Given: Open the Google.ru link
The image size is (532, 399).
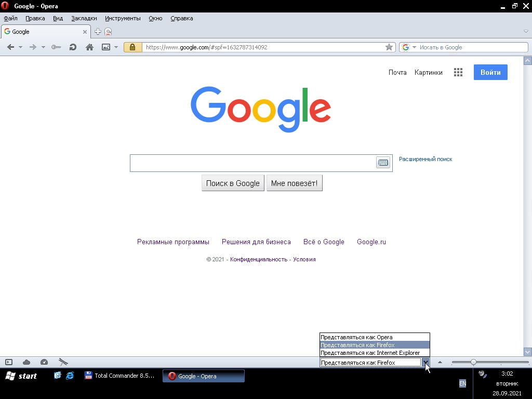Looking at the screenshot, I should pos(371,242).
